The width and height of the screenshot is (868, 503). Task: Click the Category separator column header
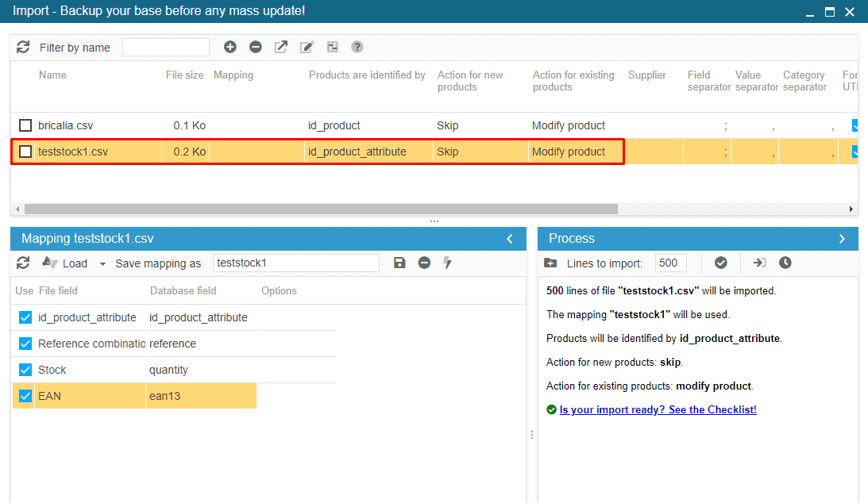point(805,81)
